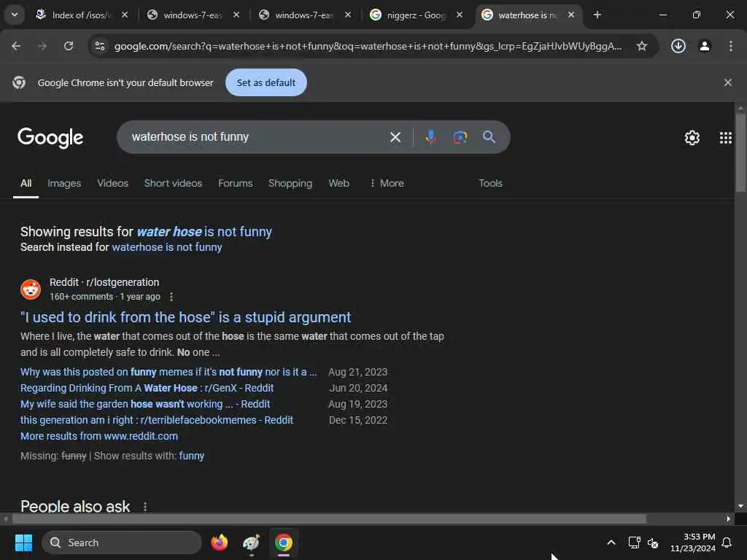The image size is (747, 560).
Task: Open "I used to drink from the hose" result
Action: [x=185, y=317]
